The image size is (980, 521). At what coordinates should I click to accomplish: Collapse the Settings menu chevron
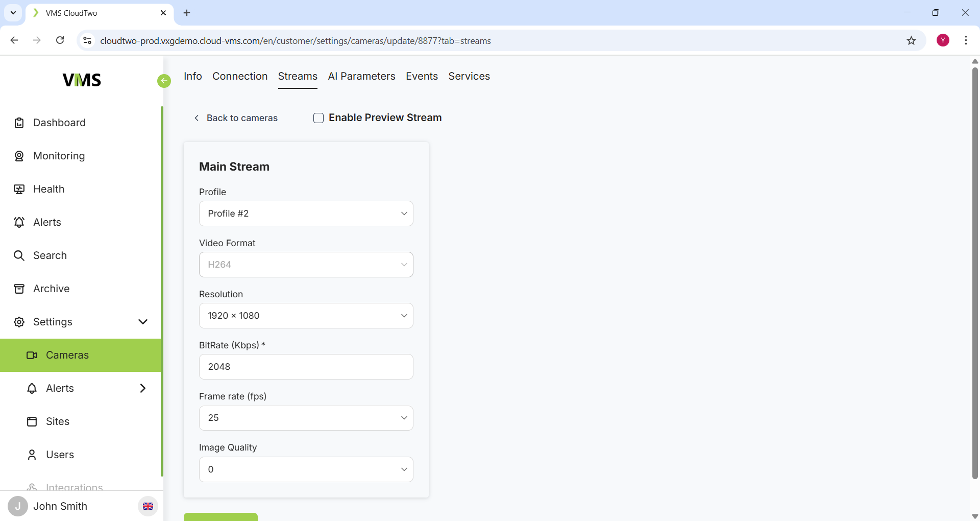(143, 322)
